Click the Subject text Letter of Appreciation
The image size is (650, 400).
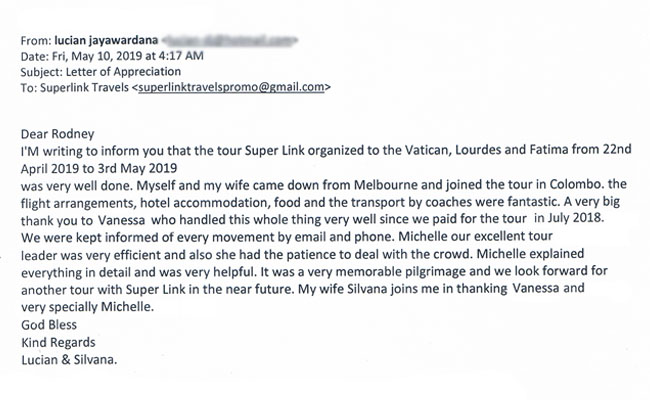click(123, 72)
